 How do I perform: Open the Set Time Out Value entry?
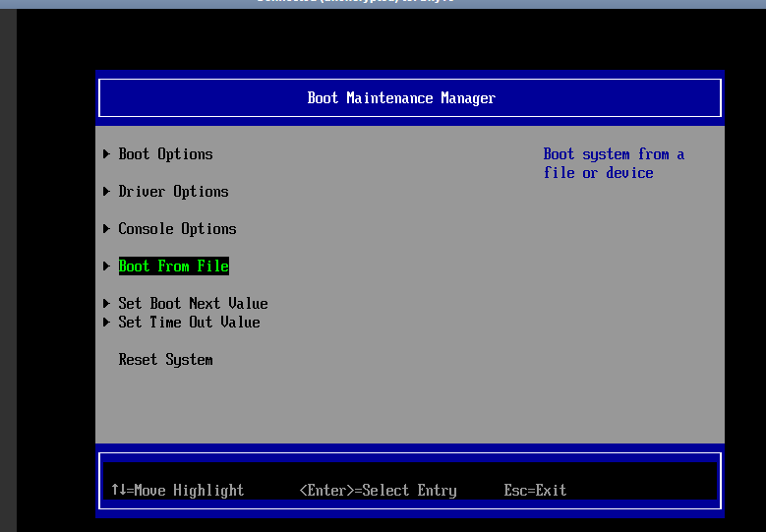point(189,322)
